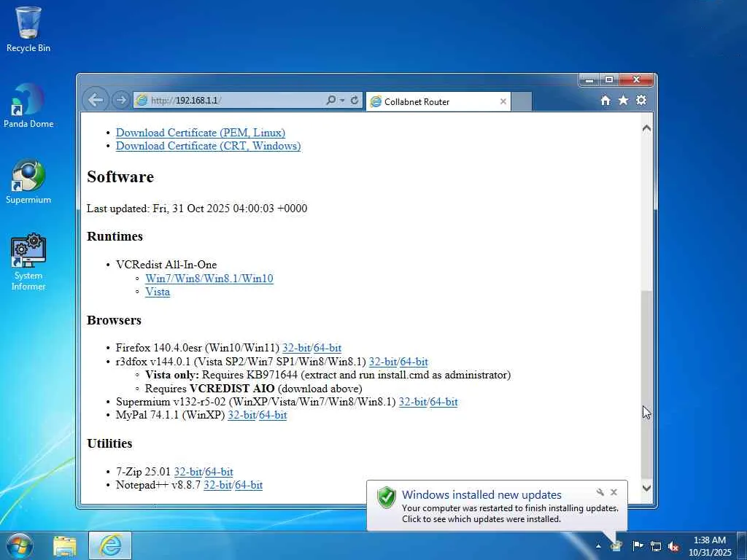Click the network tray icon
747x560 pixels.
tap(656, 546)
